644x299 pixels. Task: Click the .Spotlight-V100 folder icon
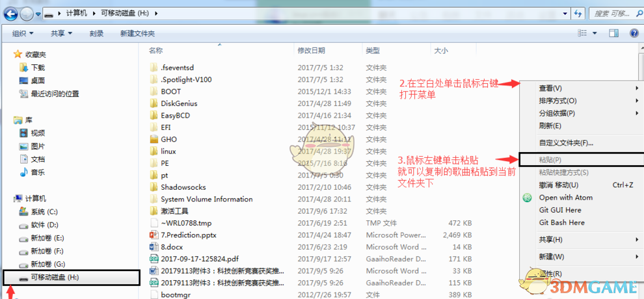(x=154, y=79)
